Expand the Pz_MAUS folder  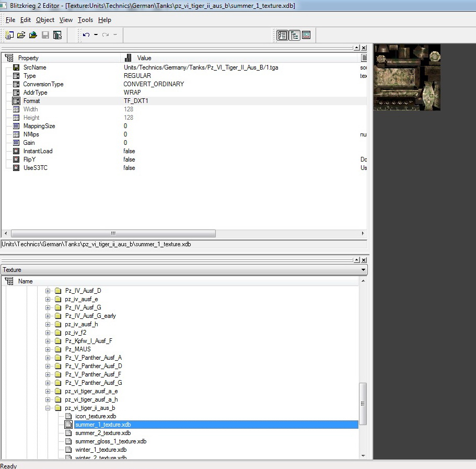pyautogui.click(x=48, y=349)
